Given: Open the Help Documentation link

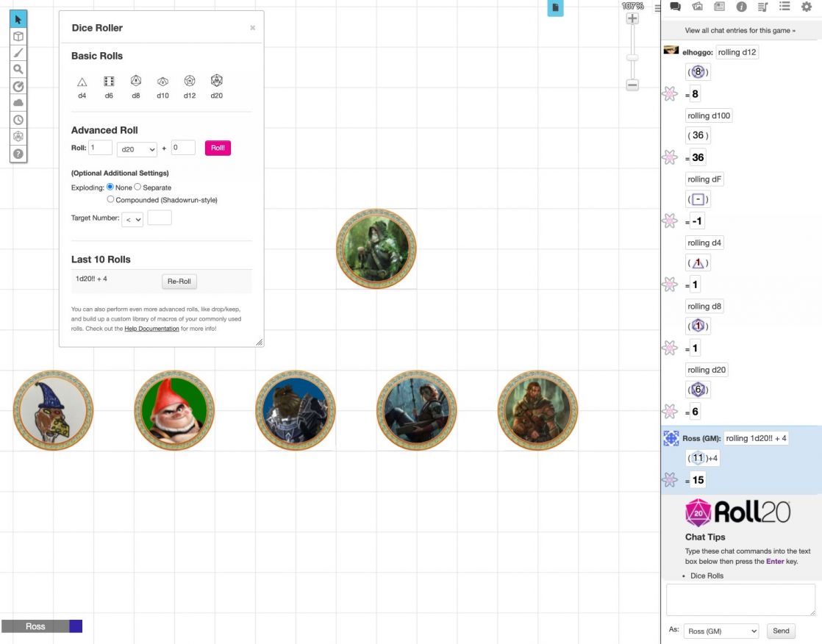Looking at the screenshot, I should pyautogui.click(x=151, y=329).
